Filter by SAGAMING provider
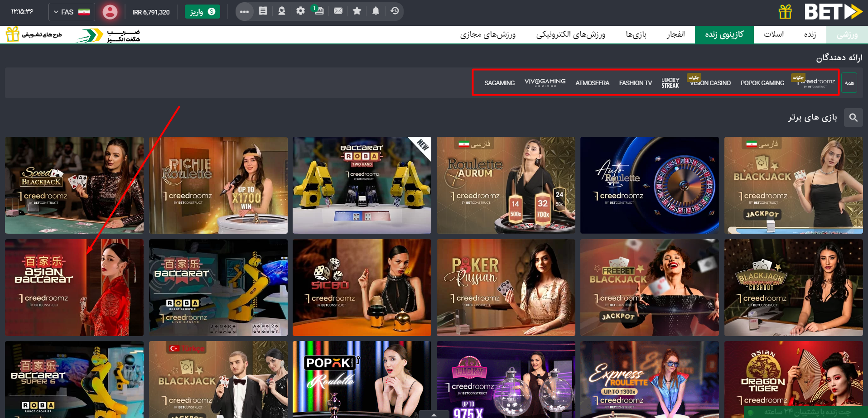 pyautogui.click(x=499, y=83)
